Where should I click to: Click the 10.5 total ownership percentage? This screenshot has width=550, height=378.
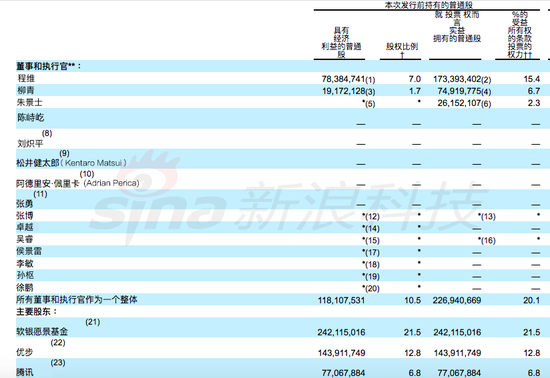pos(412,301)
